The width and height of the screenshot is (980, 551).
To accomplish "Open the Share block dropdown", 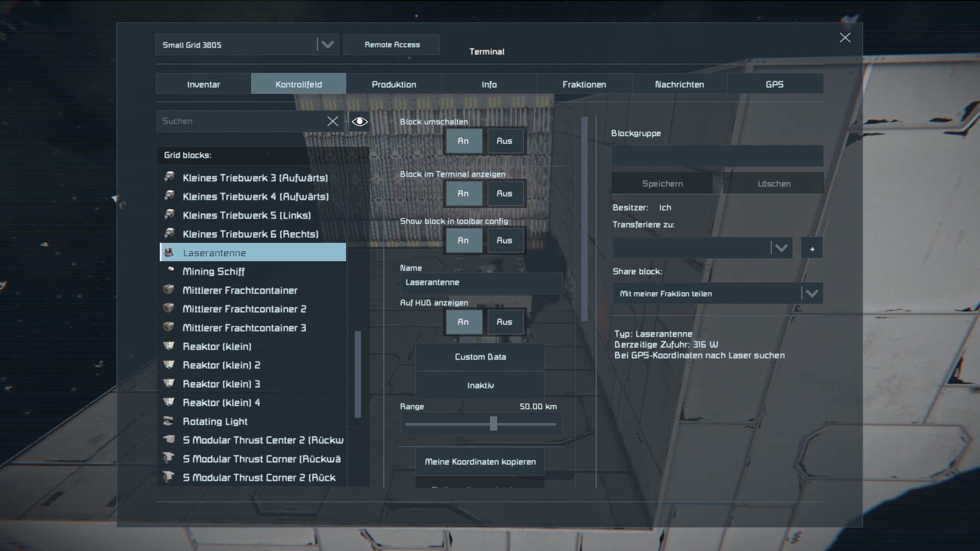I will 812,293.
